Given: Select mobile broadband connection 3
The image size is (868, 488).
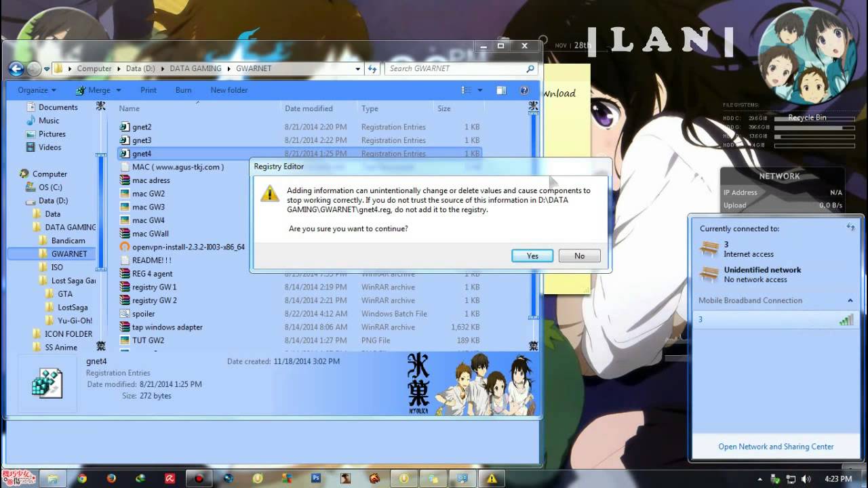Looking at the screenshot, I should (776, 319).
